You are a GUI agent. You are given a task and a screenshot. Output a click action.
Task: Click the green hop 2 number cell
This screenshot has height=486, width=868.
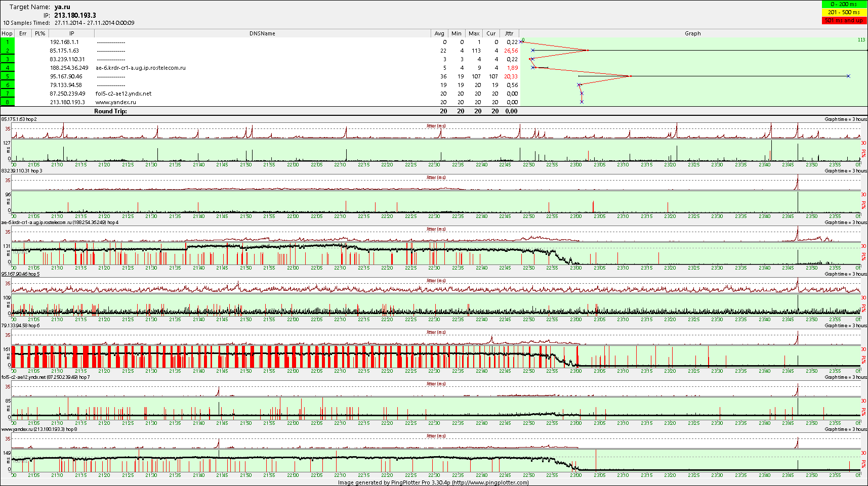(x=8, y=51)
